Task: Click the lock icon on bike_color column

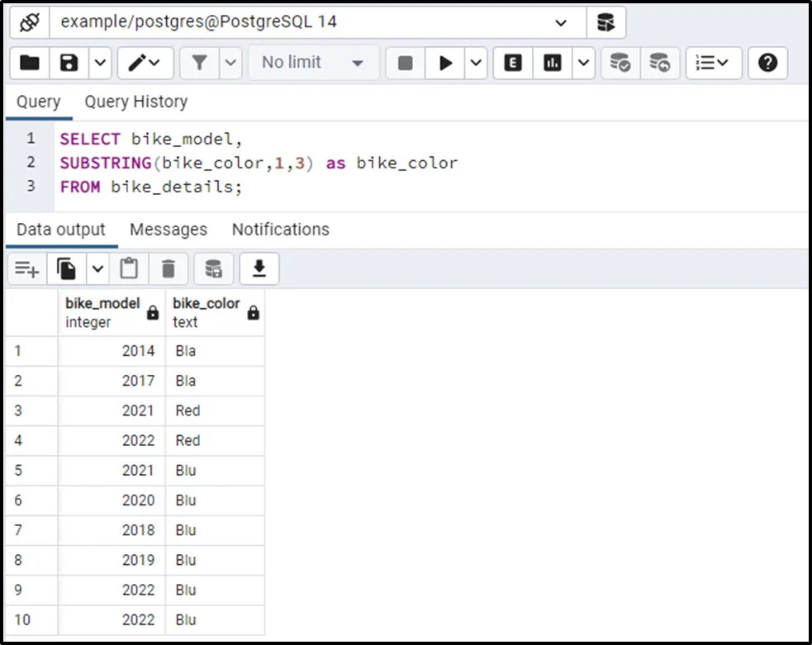Action: [x=253, y=313]
